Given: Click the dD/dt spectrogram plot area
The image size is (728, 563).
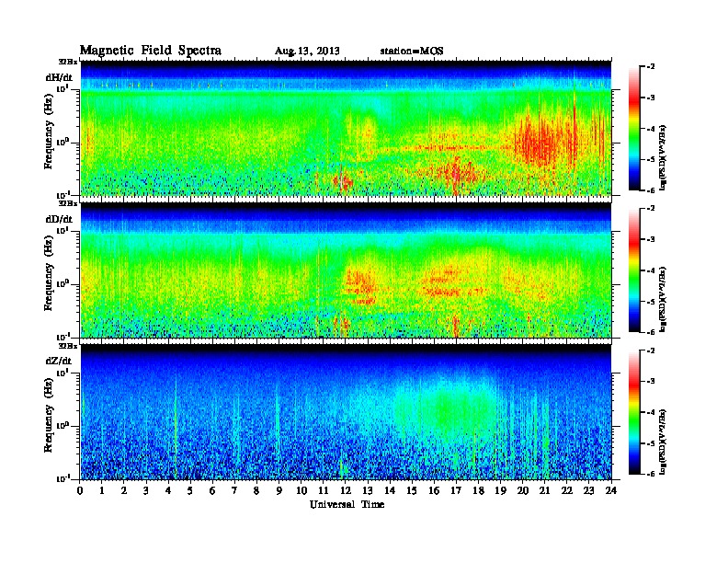Looking at the screenshot, I should click(346, 270).
